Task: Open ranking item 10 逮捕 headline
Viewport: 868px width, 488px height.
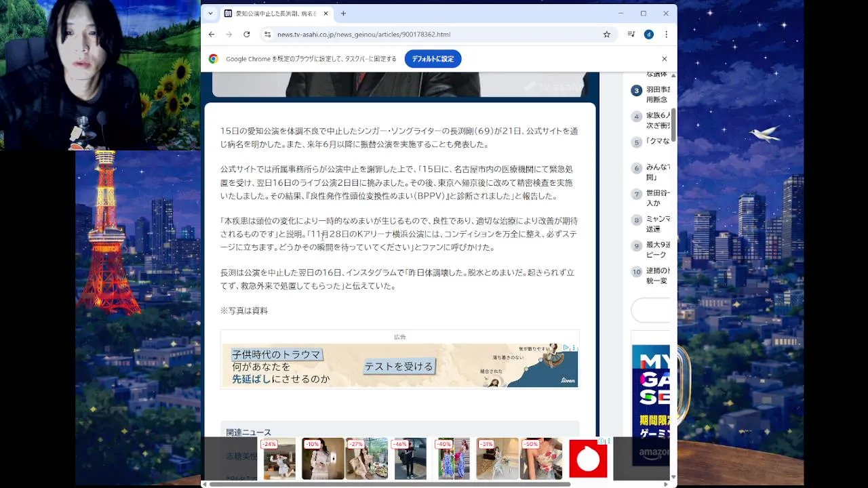Action: point(658,276)
